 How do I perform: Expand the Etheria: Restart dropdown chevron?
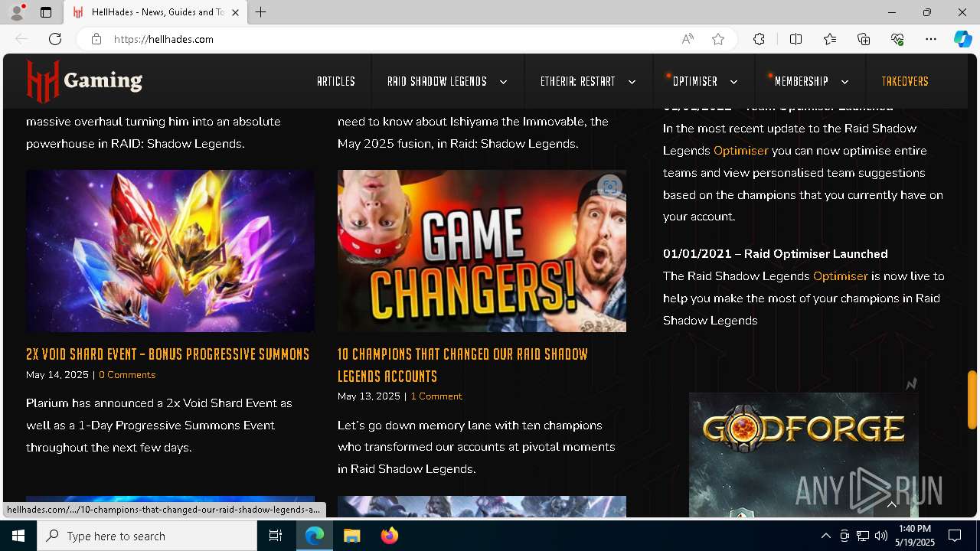(x=632, y=82)
